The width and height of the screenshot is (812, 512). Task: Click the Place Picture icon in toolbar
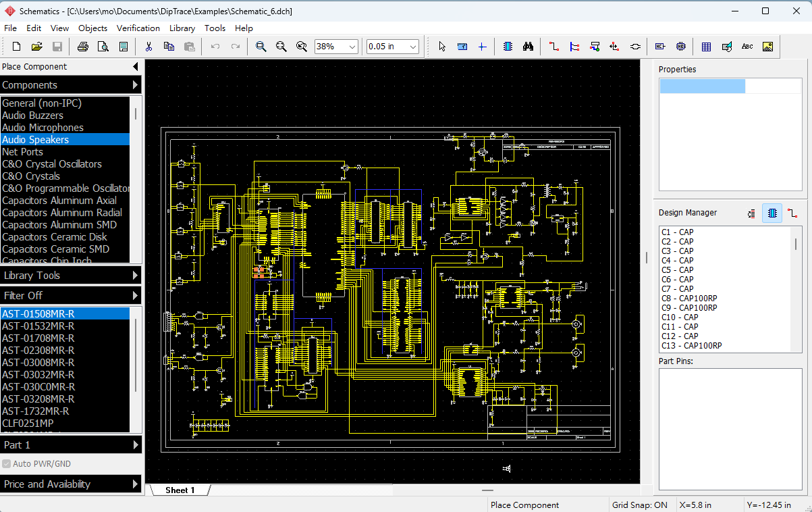pyautogui.click(x=767, y=47)
